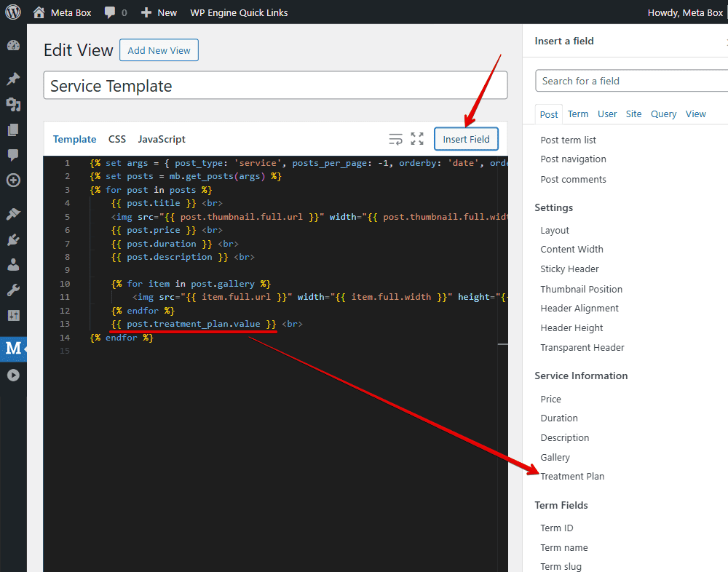Open WP Engine Quick Links menu
Screen dimensions: 728x572
pyautogui.click(x=239, y=12)
